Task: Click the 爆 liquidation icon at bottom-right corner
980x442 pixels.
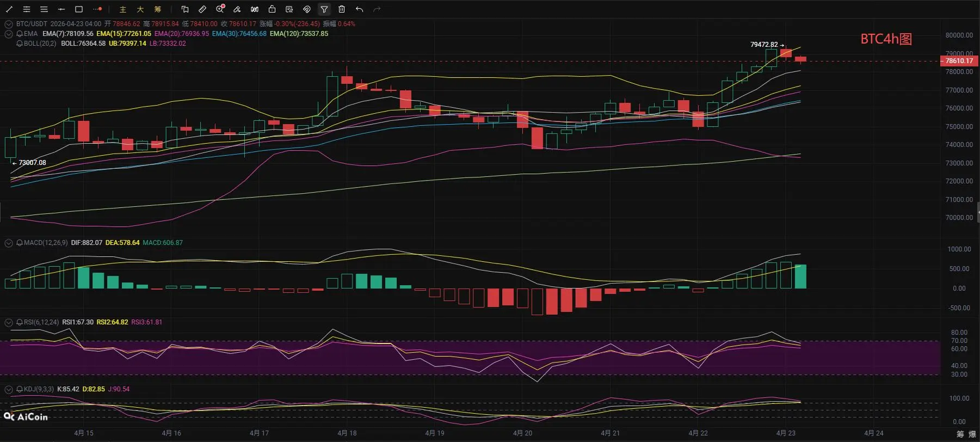Action: pos(972,434)
